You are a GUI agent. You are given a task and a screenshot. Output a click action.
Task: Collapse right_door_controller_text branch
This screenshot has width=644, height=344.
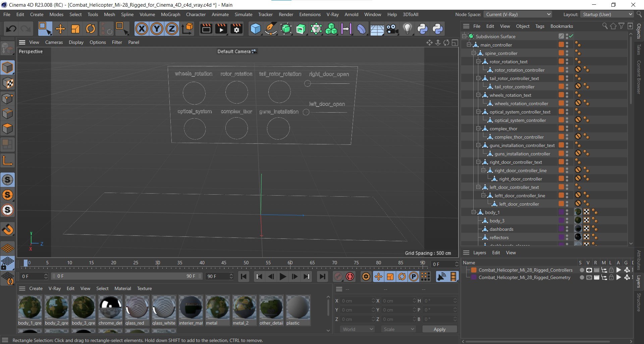(x=478, y=162)
